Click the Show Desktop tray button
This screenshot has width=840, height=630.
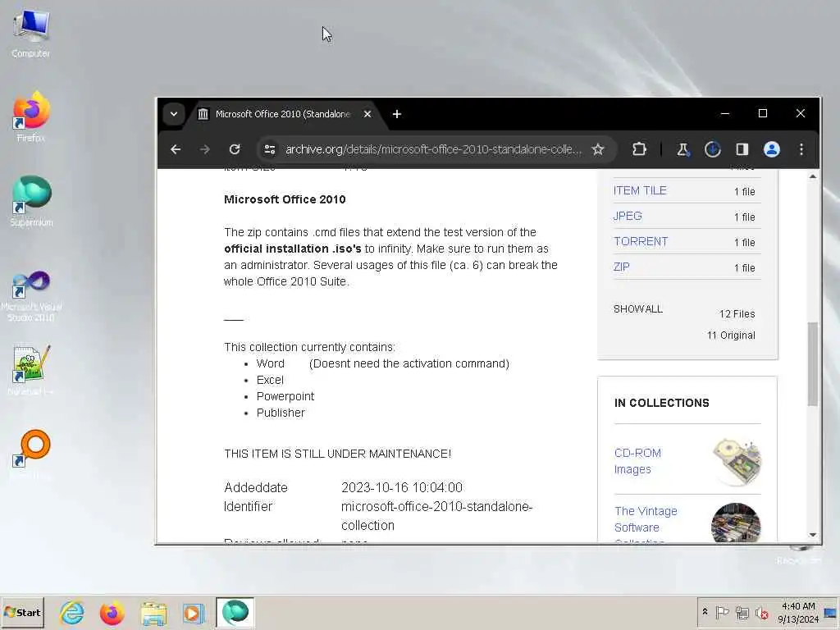point(832,612)
